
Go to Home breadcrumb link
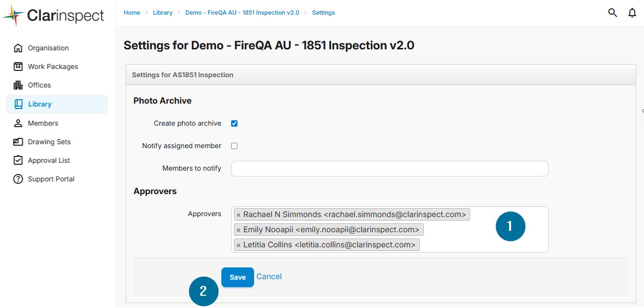(x=132, y=13)
